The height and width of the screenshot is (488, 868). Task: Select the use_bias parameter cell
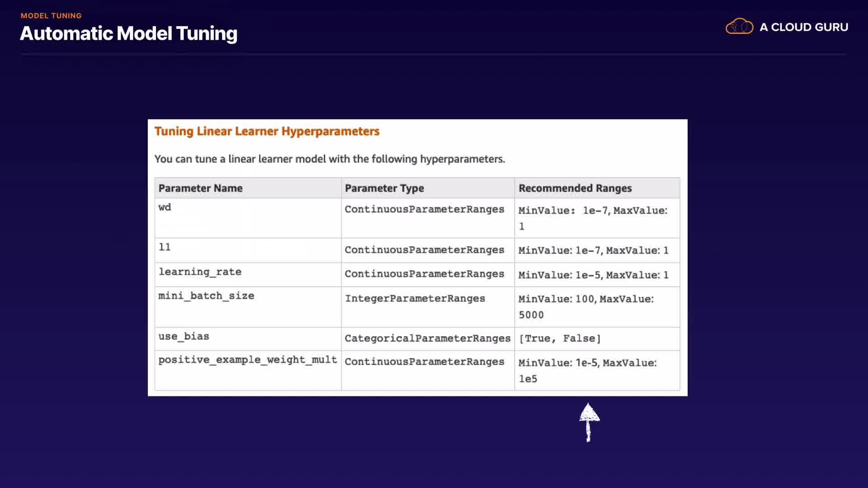184,337
